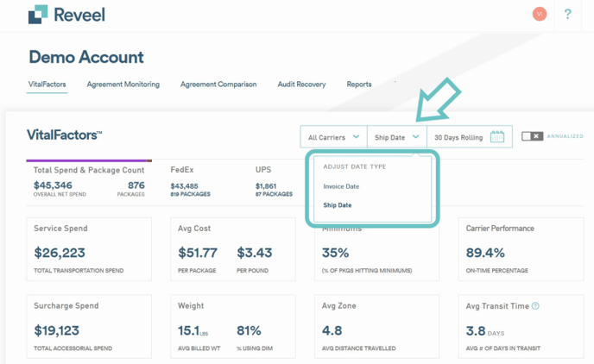Switch to the VitalFactors tab
The image size is (594, 364).
click(x=47, y=85)
